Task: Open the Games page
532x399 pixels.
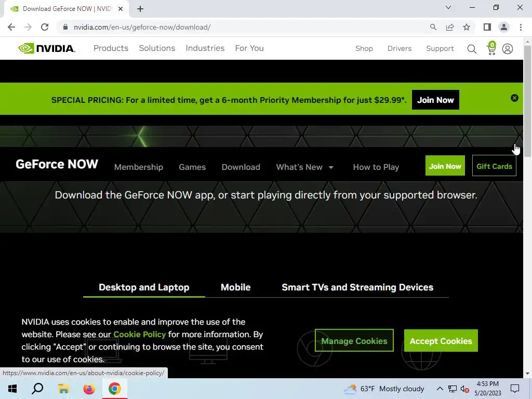Action: (192, 167)
